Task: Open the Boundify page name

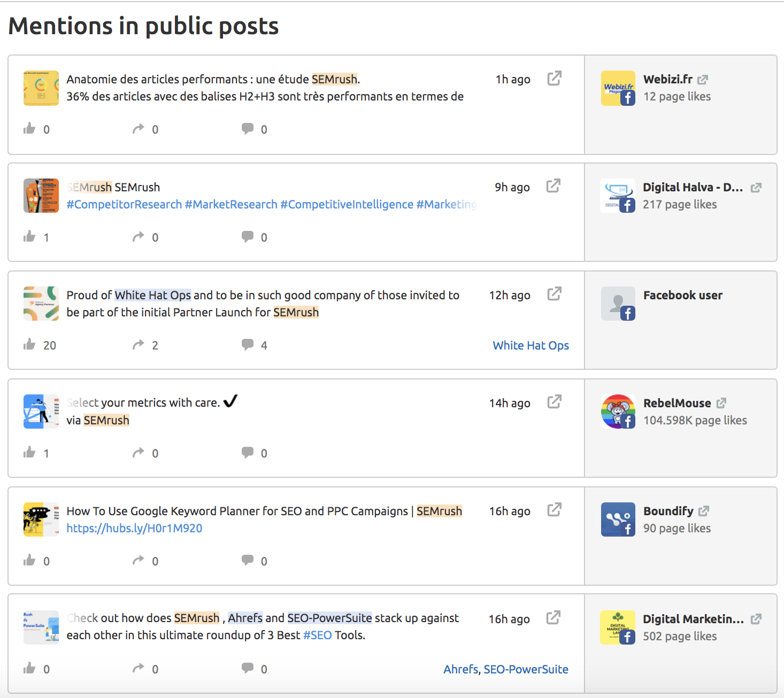Action: point(668,511)
